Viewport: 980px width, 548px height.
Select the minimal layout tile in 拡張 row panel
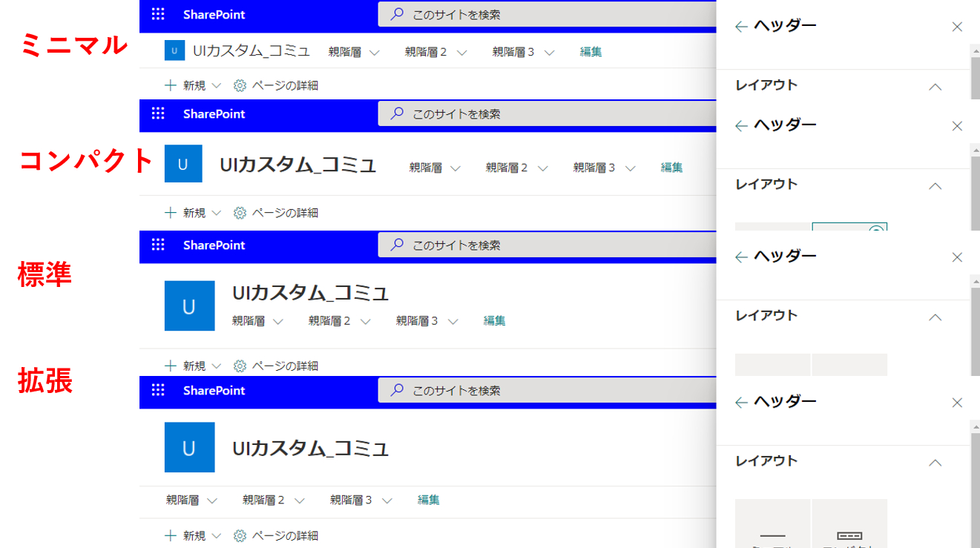(x=772, y=524)
